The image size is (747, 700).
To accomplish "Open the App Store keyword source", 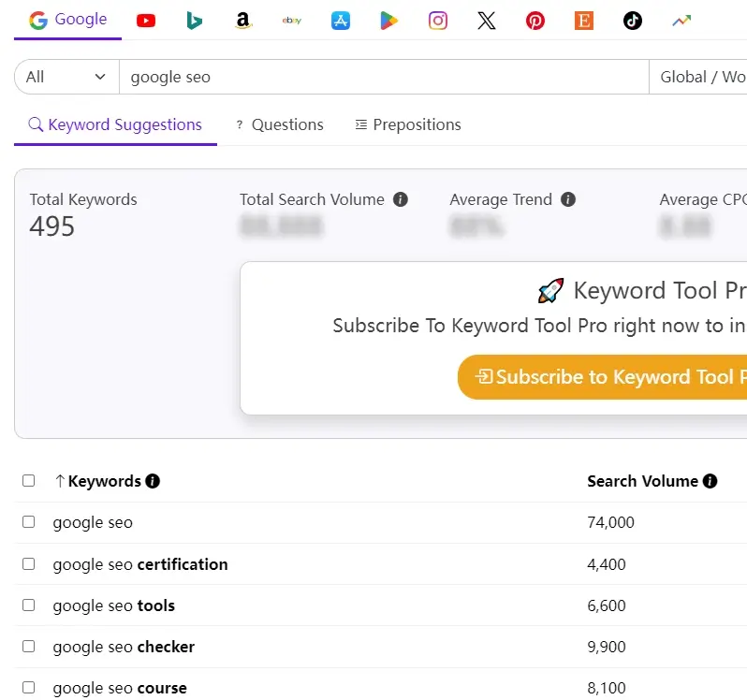I will (x=341, y=21).
